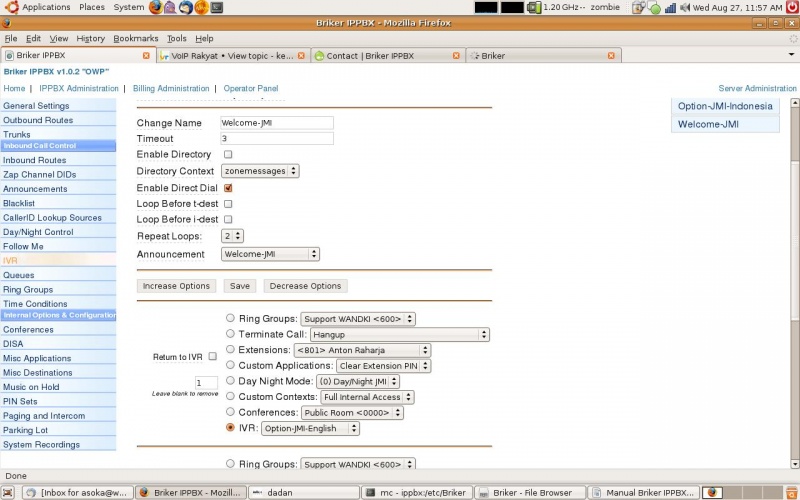The image size is (800, 500).
Task: Open the Terminate Call Hangup dropdown
Action: tap(399, 335)
